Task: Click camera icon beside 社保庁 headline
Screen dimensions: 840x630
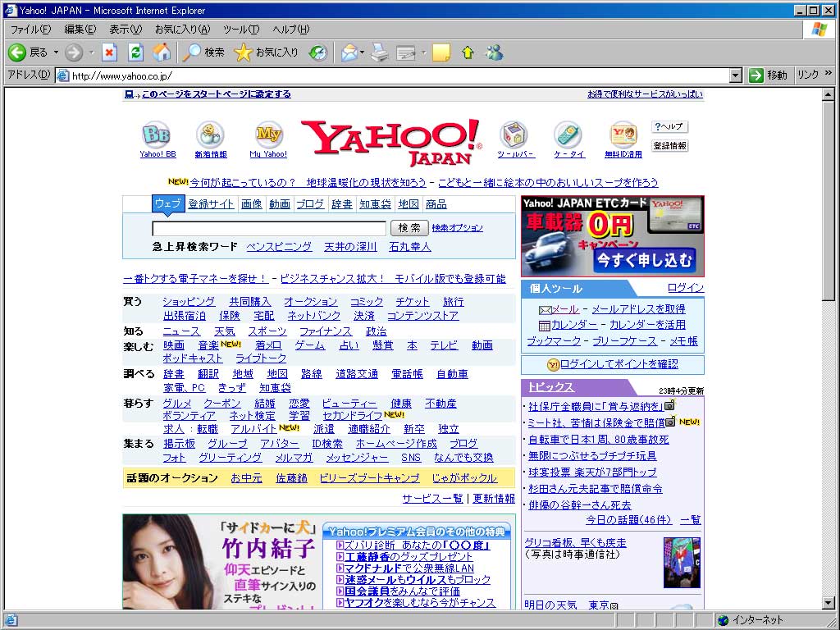Action: [669, 405]
